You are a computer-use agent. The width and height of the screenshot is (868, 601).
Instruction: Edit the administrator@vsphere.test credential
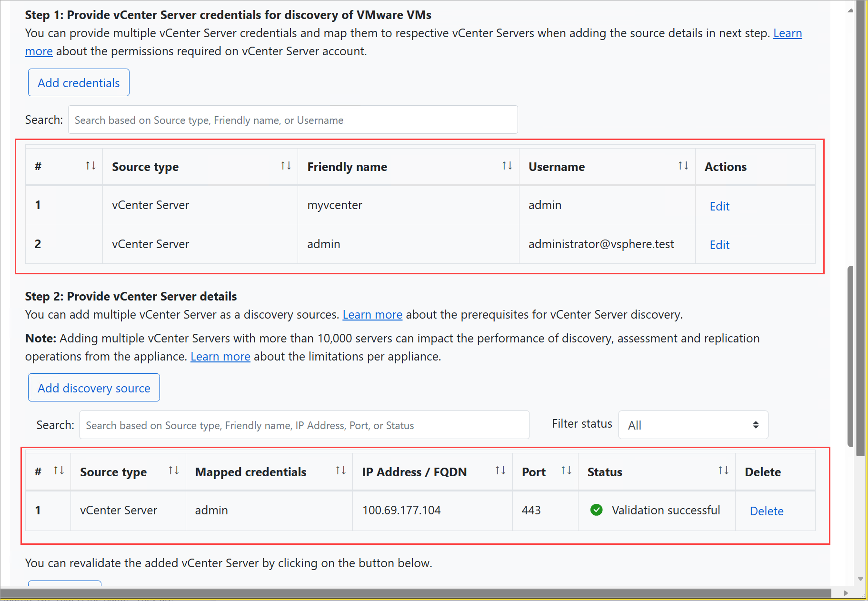pyautogui.click(x=719, y=244)
